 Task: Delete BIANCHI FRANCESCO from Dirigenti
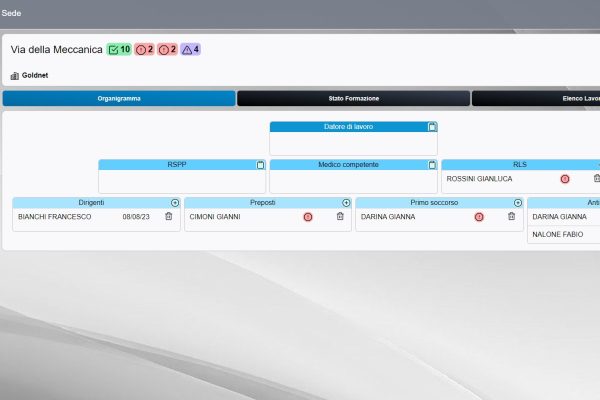tap(169, 216)
